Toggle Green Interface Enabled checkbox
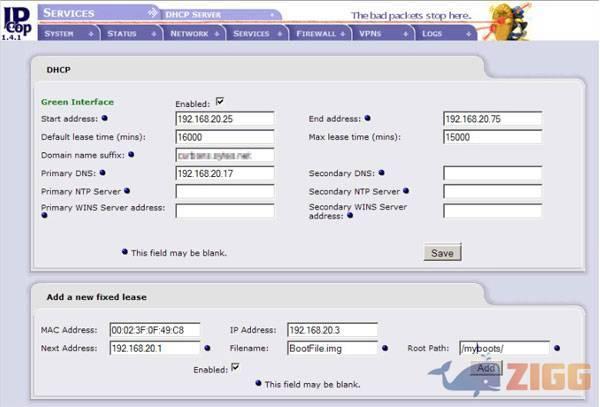The height and width of the screenshot is (407, 600). coord(220,102)
